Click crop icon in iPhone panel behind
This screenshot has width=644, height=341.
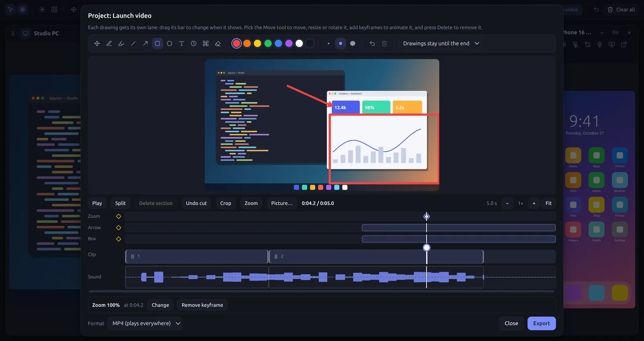tap(588, 45)
